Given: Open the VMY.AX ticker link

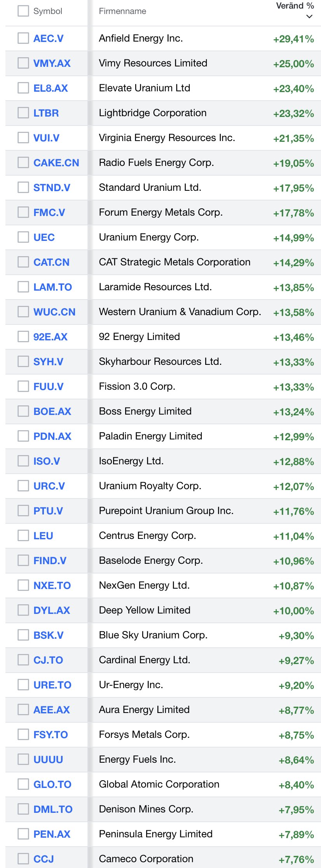Looking at the screenshot, I should [52, 63].
